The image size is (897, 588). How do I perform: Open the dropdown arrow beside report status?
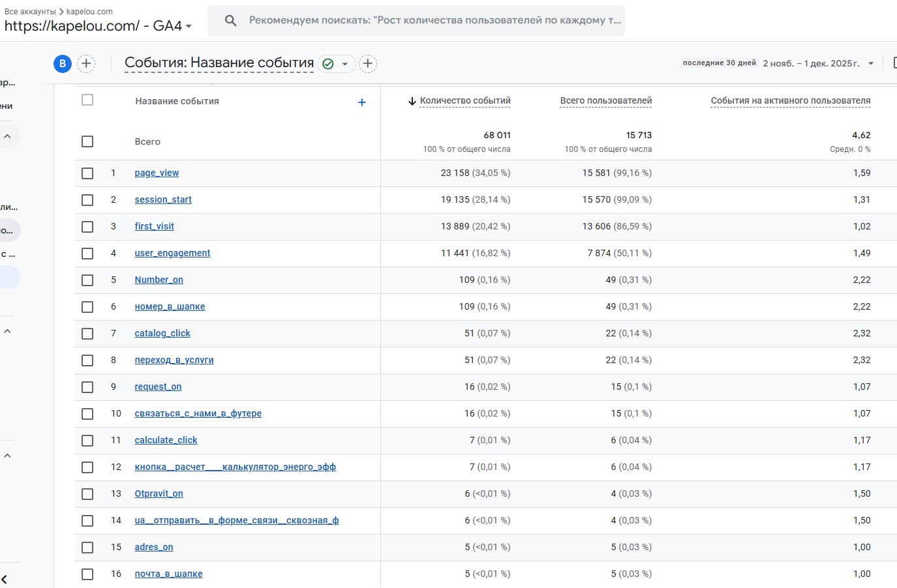pos(345,64)
